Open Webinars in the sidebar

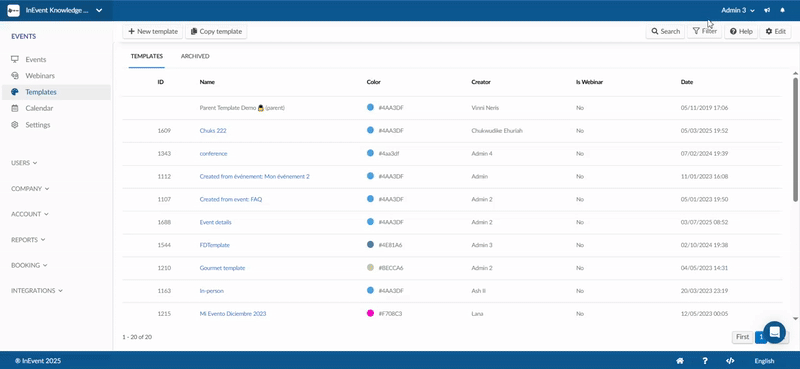[x=40, y=76]
